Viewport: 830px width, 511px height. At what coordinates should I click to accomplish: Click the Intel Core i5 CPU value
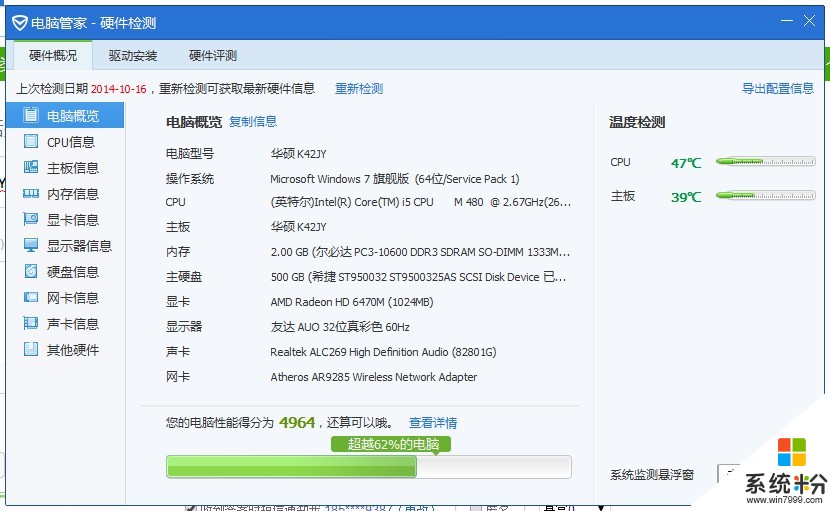pyautogui.click(x=421, y=202)
